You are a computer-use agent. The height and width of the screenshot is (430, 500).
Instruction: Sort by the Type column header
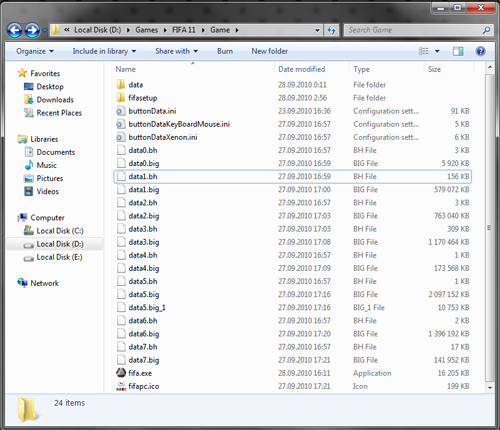361,69
